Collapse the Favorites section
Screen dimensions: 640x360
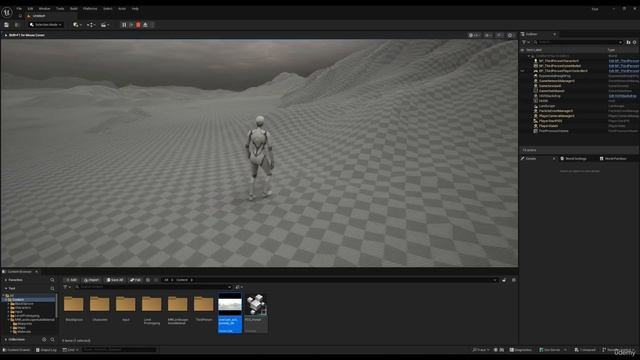[6, 280]
